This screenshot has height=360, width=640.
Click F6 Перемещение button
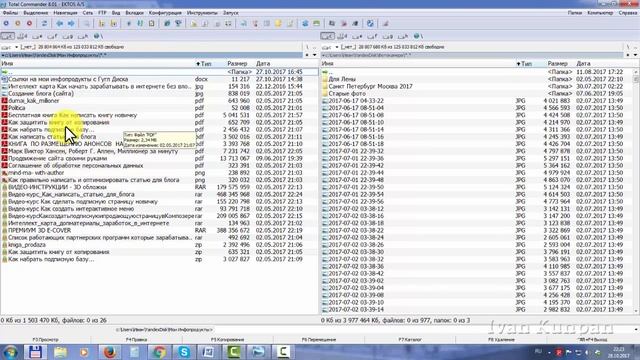319,340
